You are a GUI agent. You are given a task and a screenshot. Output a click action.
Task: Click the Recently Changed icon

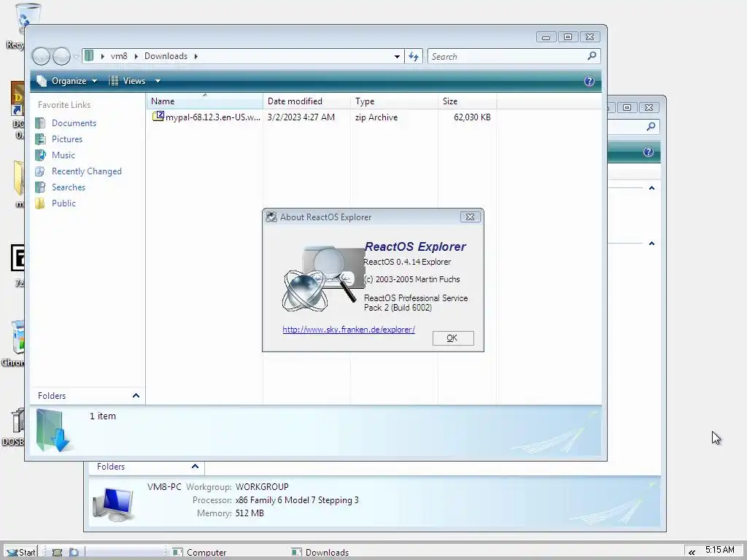coord(41,171)
